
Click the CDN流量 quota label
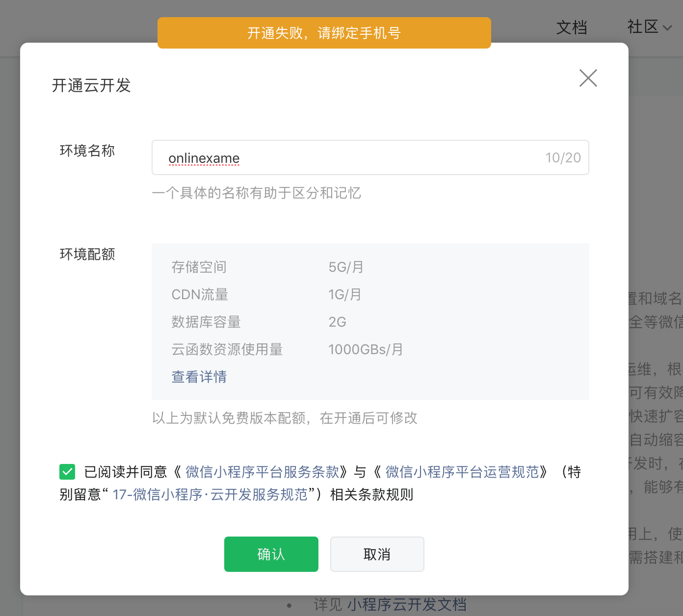200,294
